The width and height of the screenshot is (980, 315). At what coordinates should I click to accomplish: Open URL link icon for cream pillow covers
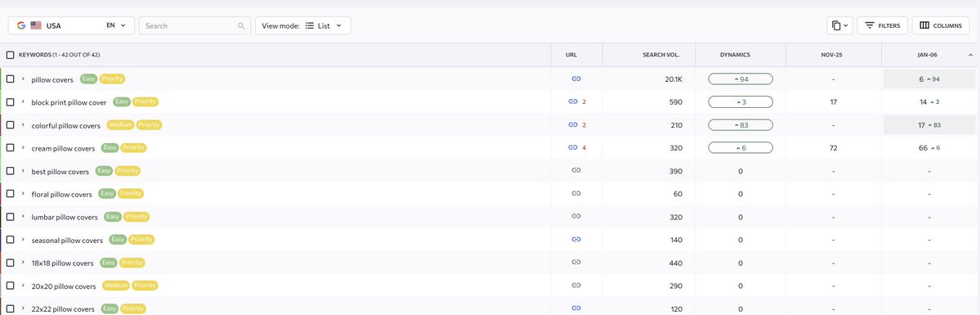(x=572, y=148)
